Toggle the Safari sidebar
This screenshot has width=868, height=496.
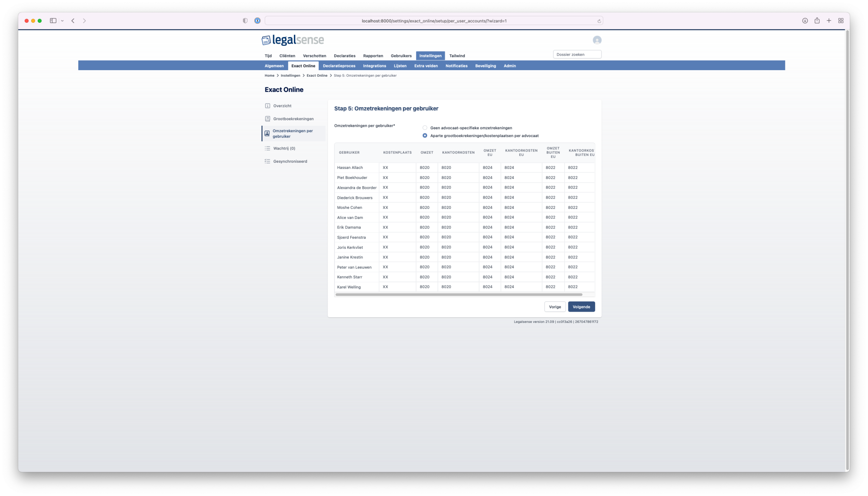point(53,20)
